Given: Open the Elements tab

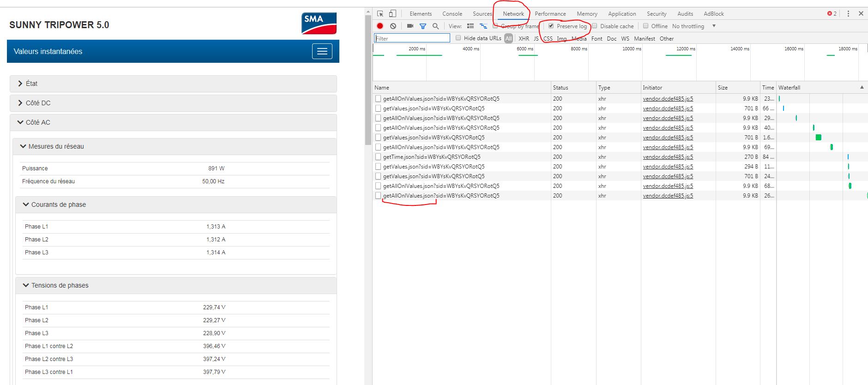Looking at the screenshot, I should 421,14.
